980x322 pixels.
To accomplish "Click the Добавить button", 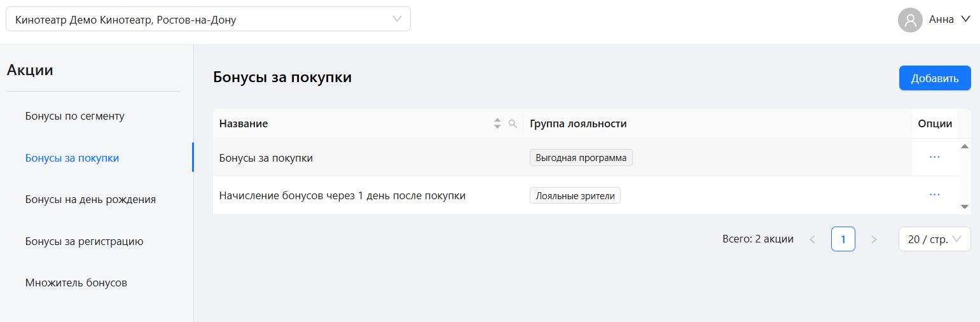I will pyautogui.click(x=935, y=78).
